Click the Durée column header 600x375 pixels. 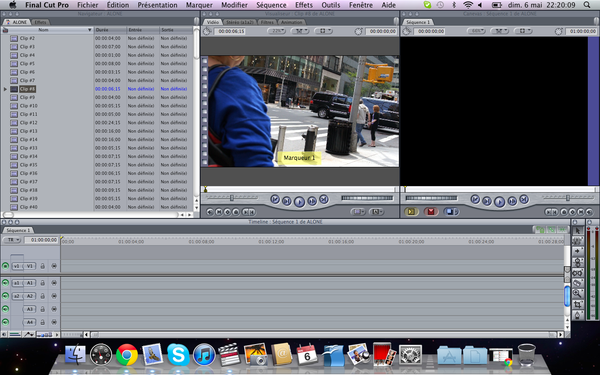[x=110, y=30]
